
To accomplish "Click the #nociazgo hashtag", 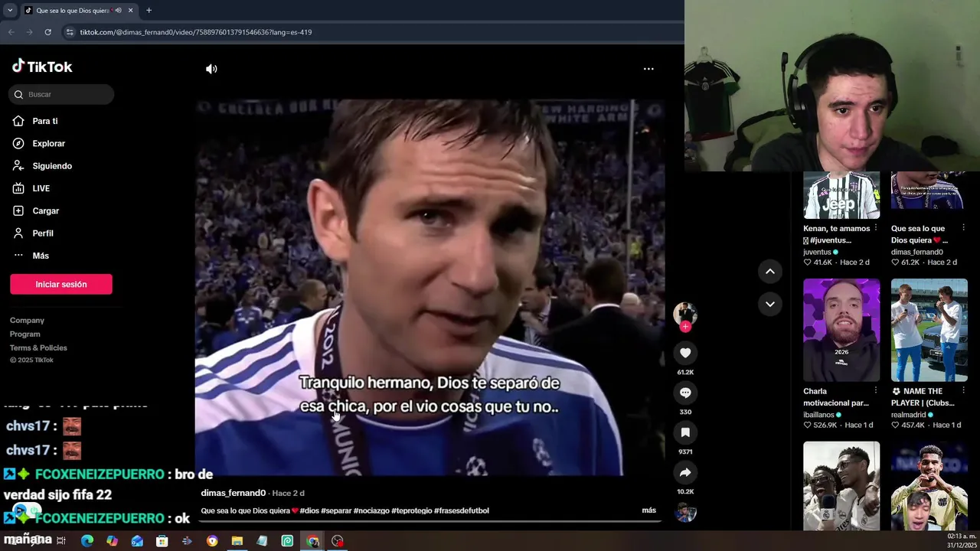I will tap(371, 510).
